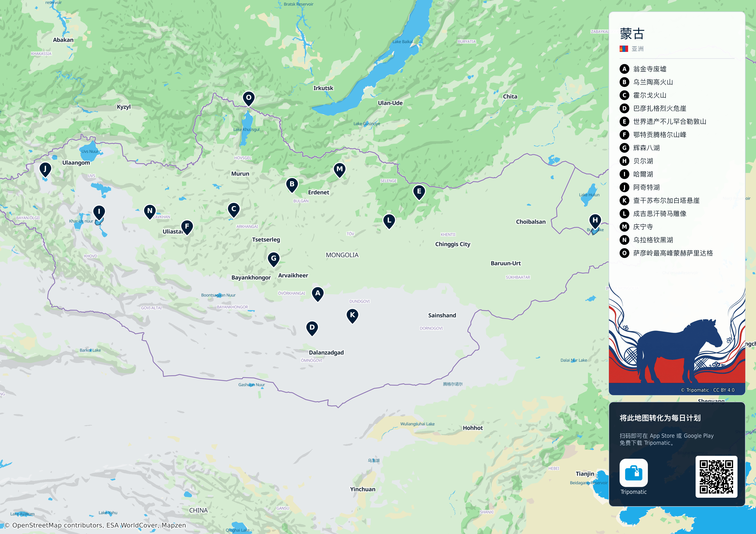Select legend entry L 成吉思汗骑马雕像

click(x=653, y=213)
